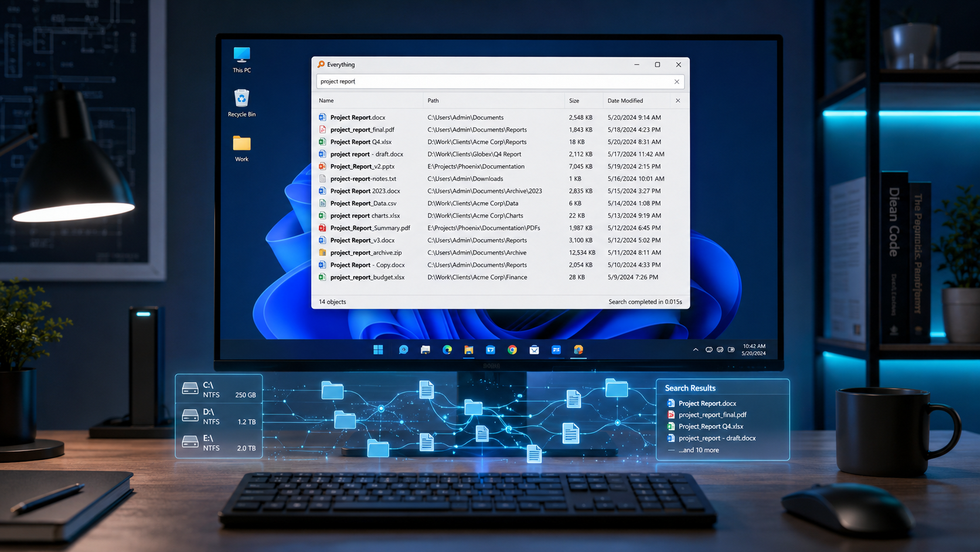
Task: Click path D:\Work\Clients\Acme Corp\Finance
Action: click(x=477, y=277)
